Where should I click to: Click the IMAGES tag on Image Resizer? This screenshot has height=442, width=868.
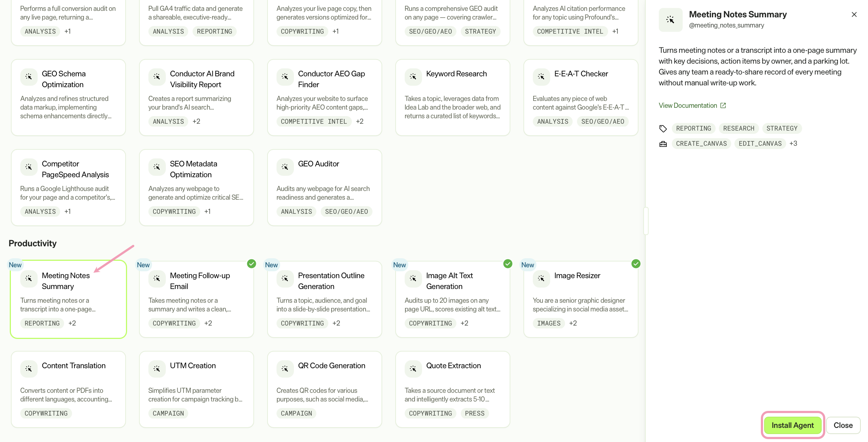tap(549, 323)
